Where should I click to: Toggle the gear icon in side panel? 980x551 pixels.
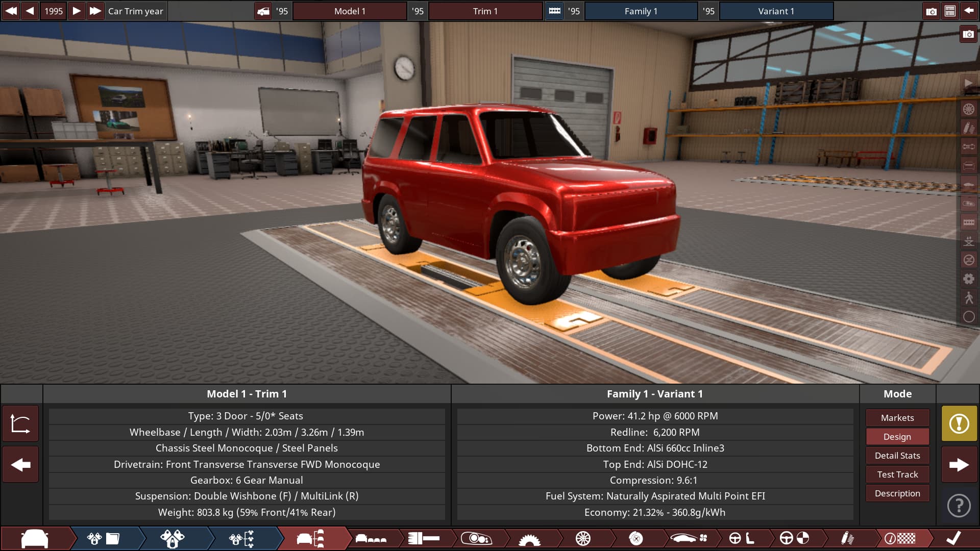tap(968, 279)
